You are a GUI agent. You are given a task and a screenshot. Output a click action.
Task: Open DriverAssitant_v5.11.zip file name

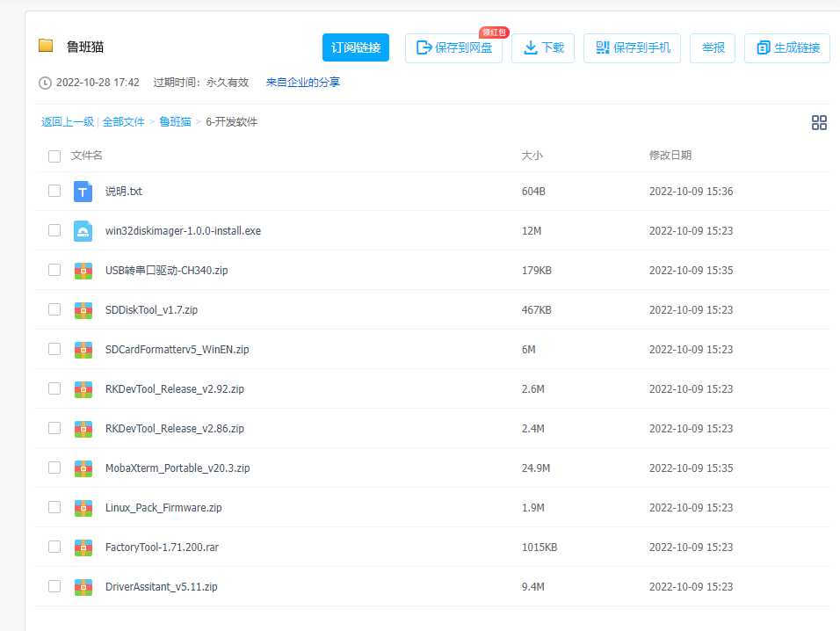tap(162, 588)
